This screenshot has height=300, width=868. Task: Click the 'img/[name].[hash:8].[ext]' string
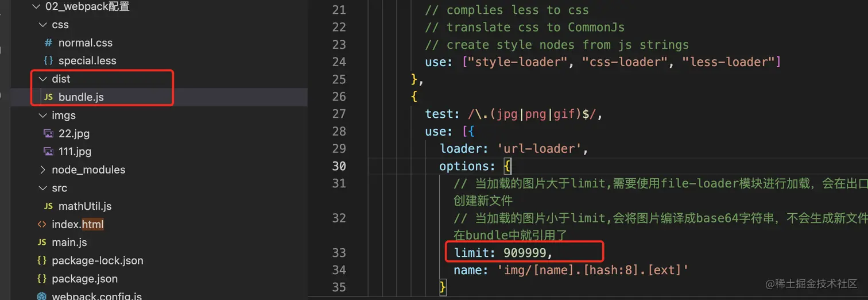[x=591, y=270]
